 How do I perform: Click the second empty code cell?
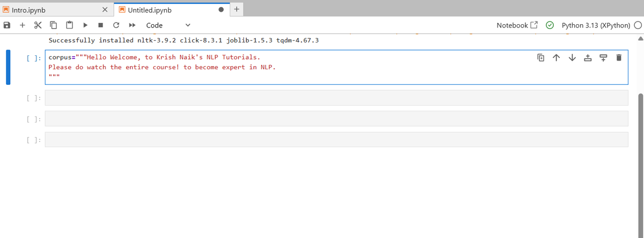click(336, 118)
